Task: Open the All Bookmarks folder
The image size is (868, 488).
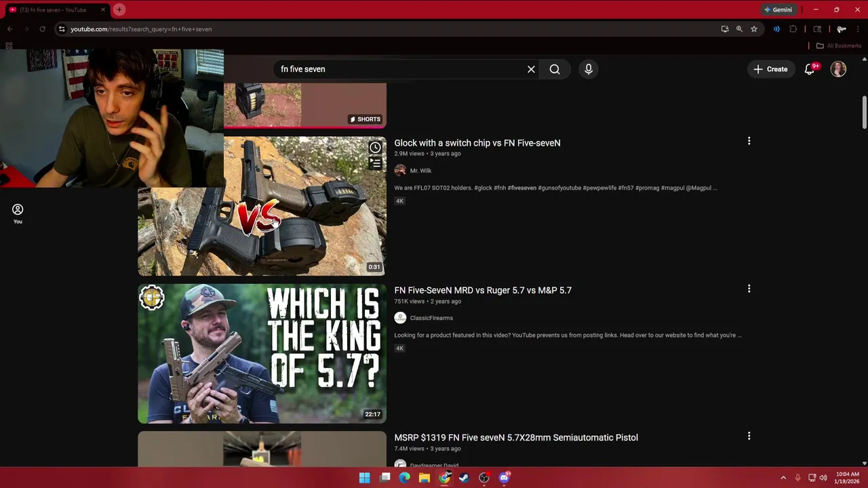Action: click(x=839, y=45)
